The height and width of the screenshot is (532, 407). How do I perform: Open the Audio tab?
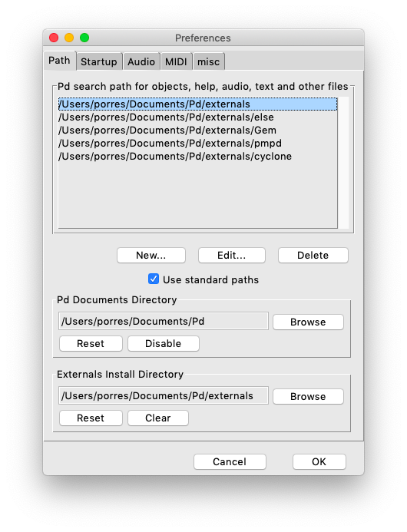(141, 61)
